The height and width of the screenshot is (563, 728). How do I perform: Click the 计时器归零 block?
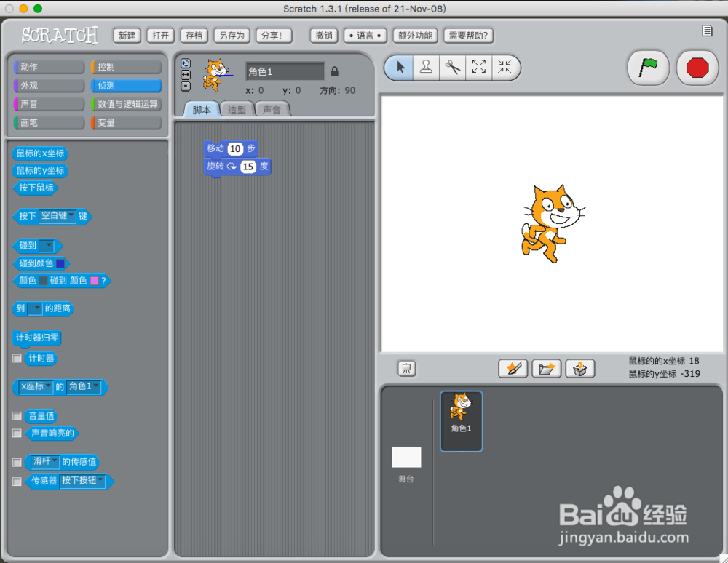click(x=36, y=338)
